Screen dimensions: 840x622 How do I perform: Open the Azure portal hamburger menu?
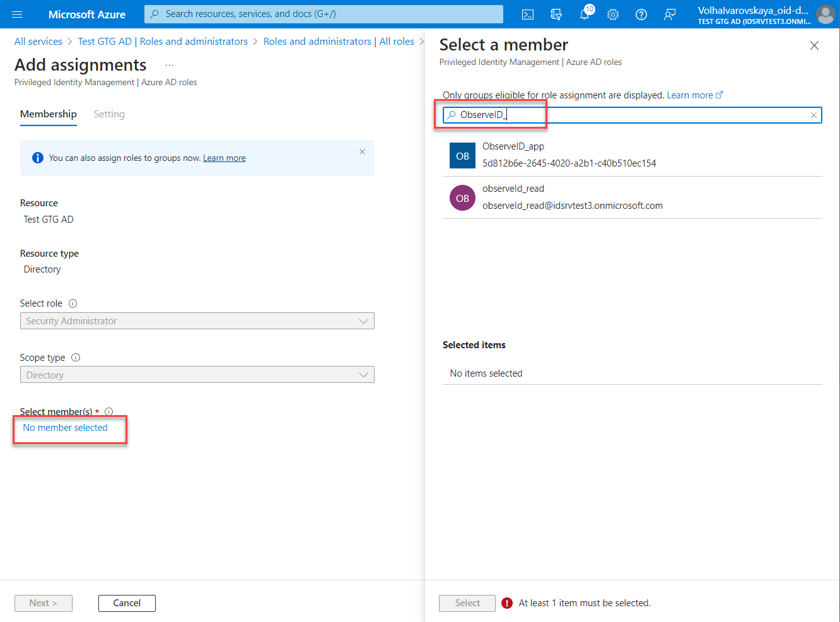17,14
